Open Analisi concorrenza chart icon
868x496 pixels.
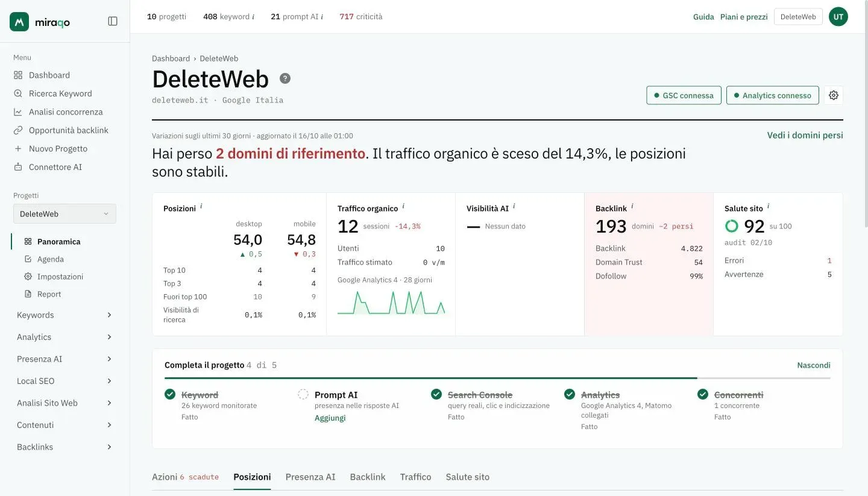click(x=18, y=112)
